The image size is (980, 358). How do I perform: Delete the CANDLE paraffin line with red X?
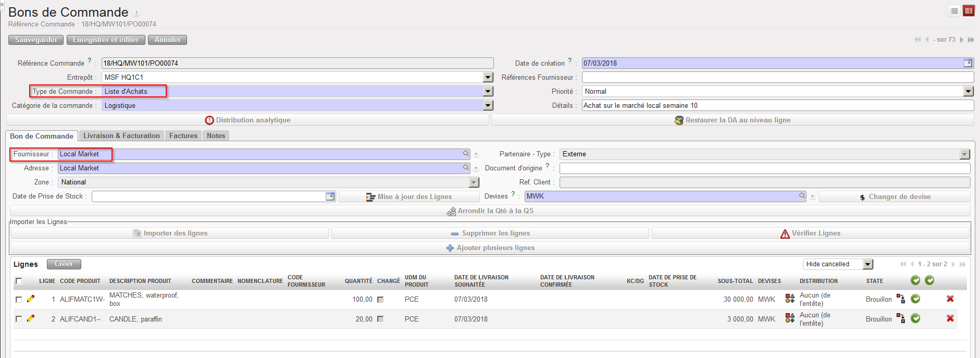[950, 318]
